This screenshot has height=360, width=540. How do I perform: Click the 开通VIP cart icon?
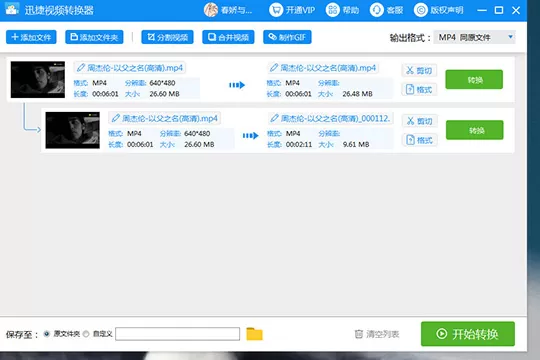pos(276,10)
